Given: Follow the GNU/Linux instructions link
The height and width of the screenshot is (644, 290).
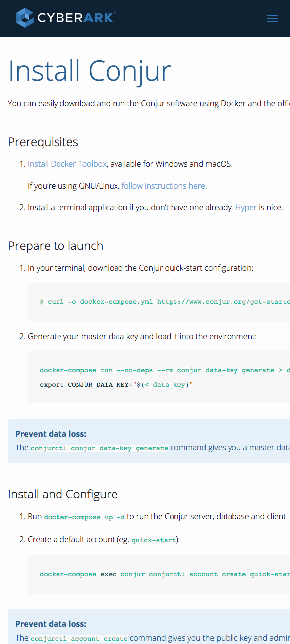Looking at the screenshot, I should point(163,186).
